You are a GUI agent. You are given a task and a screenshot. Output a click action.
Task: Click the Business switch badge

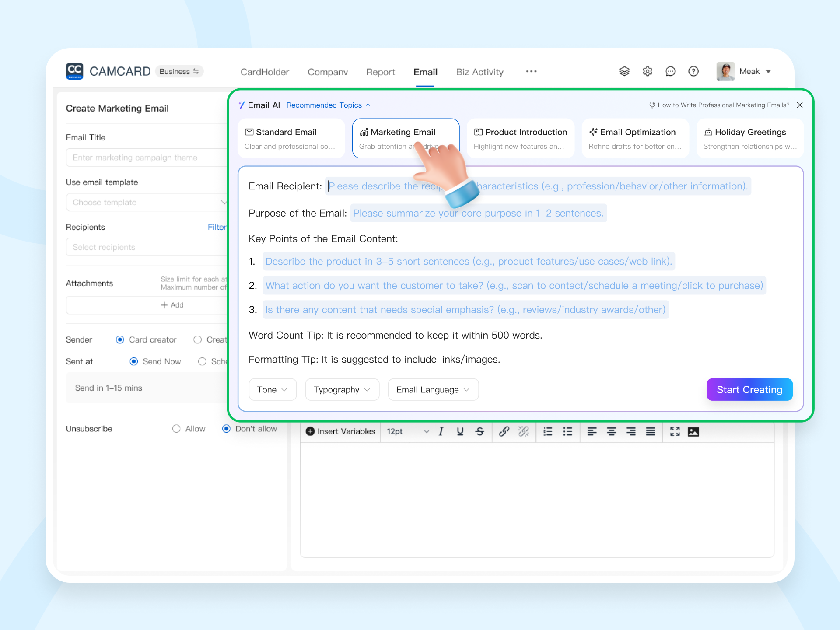[179, 71]
